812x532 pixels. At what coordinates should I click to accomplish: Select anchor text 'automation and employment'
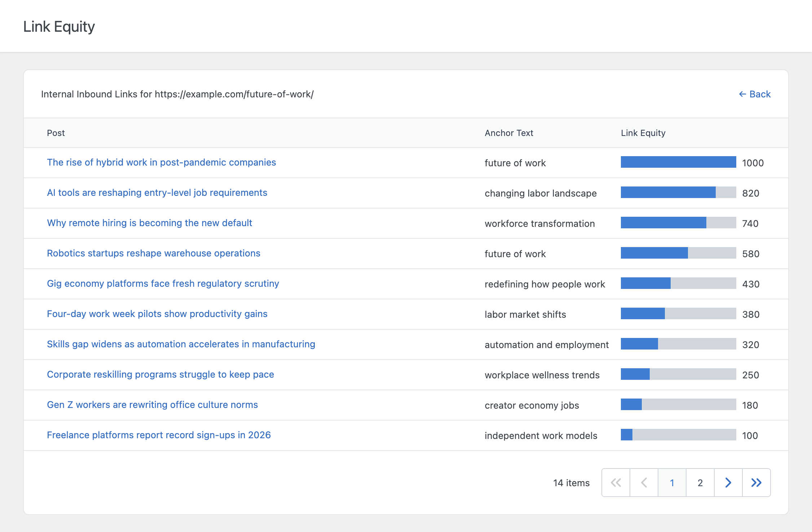click(x=547, y=345)
